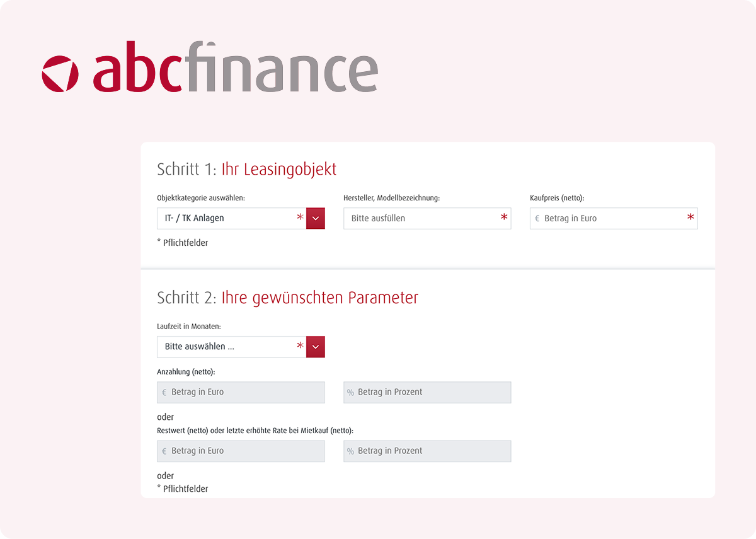The height and width of the screenshot is (539, 756).
Task: Click the Euro icon in the Anzahlung amount field
Action: pos(164,392)
